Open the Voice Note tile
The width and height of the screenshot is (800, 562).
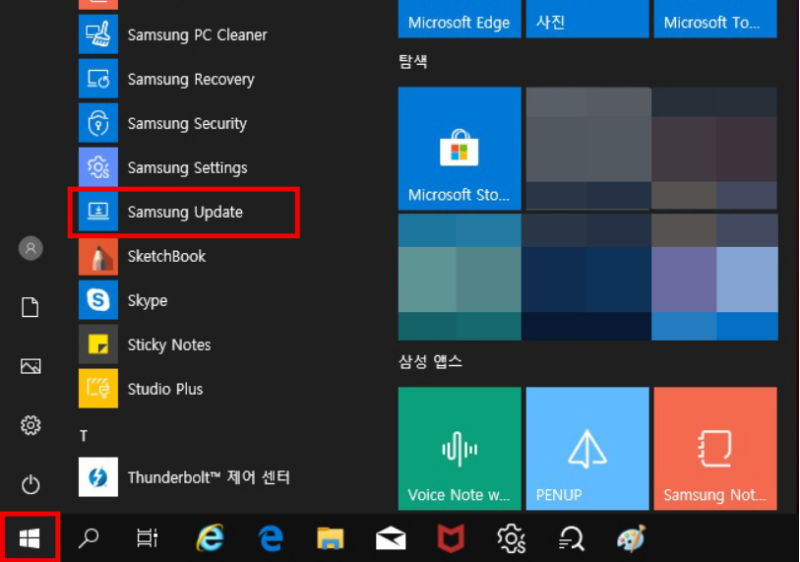pos(459,448)
